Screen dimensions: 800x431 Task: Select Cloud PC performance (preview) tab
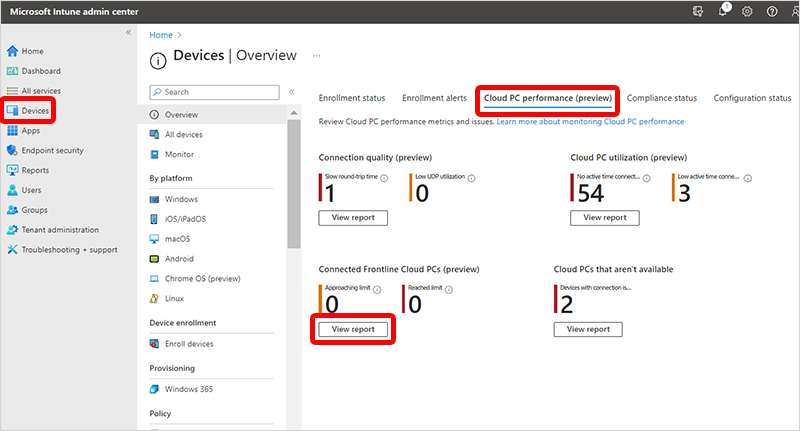click(548, 98)
